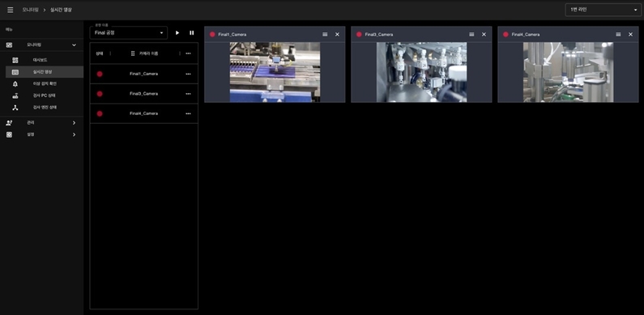
Task: Select the 실시간 영상 menu item
Action: point(45,72)
